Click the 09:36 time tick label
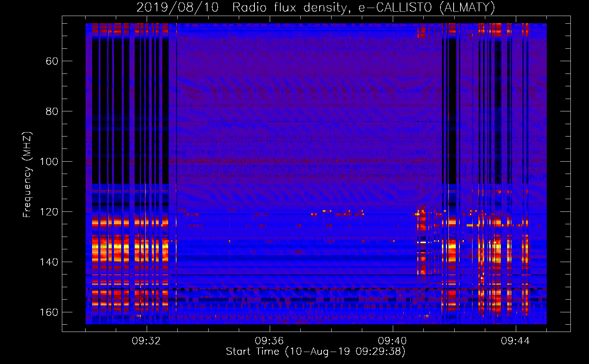Screen dimensions: 589x364 pyautogui.click(x=269, y=341)
